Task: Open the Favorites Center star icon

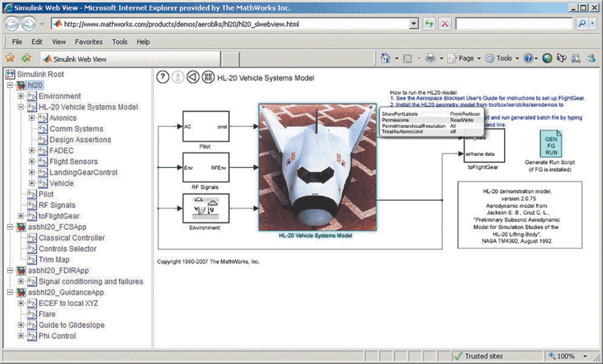Action: [10, 58]
